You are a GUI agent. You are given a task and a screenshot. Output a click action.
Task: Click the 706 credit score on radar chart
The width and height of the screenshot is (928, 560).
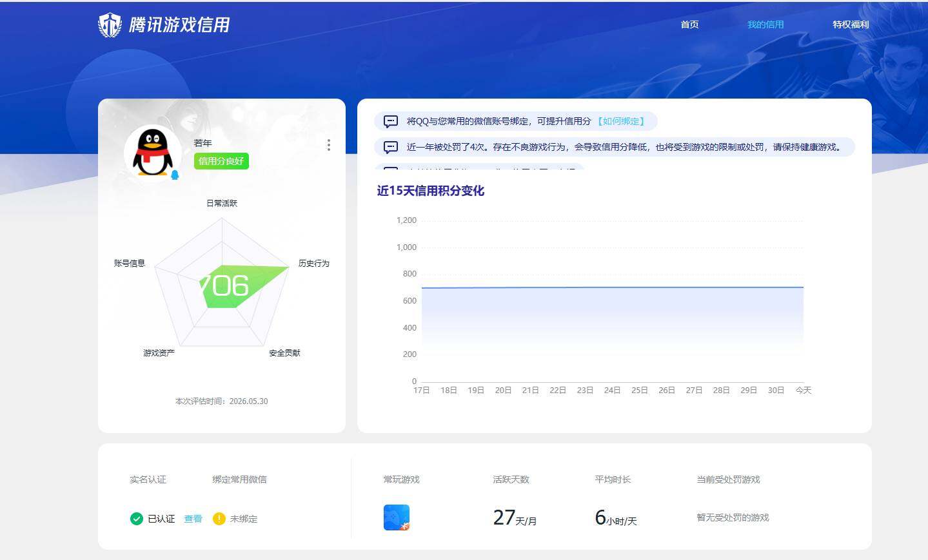coord(224,285)
